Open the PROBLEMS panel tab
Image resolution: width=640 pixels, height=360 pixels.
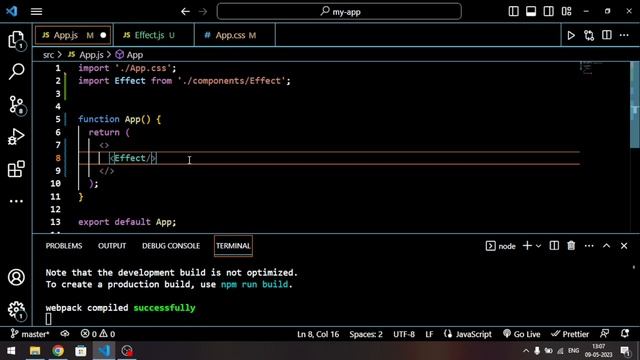[x=64, y=246]
